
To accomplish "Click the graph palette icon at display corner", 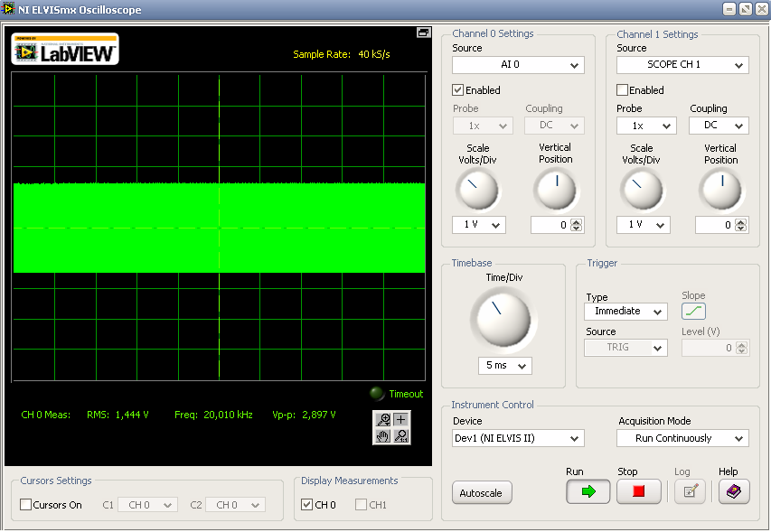I will tap(423, 33).
